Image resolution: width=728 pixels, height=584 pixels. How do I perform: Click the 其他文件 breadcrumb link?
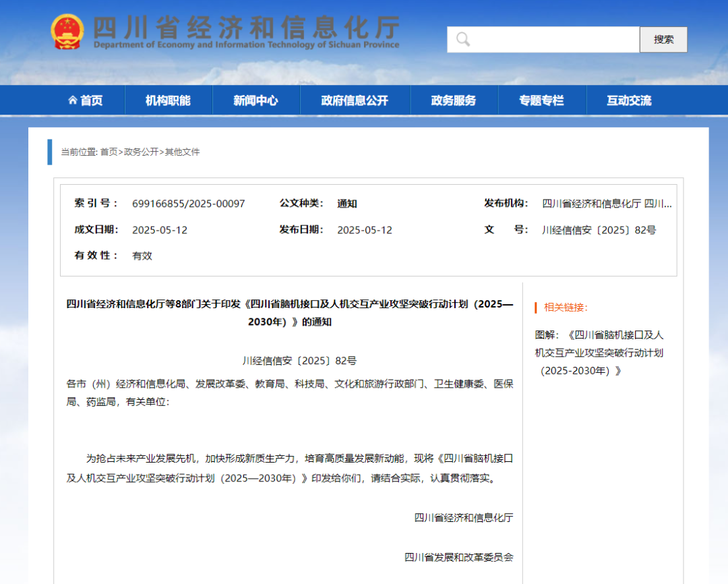point(183,152)
